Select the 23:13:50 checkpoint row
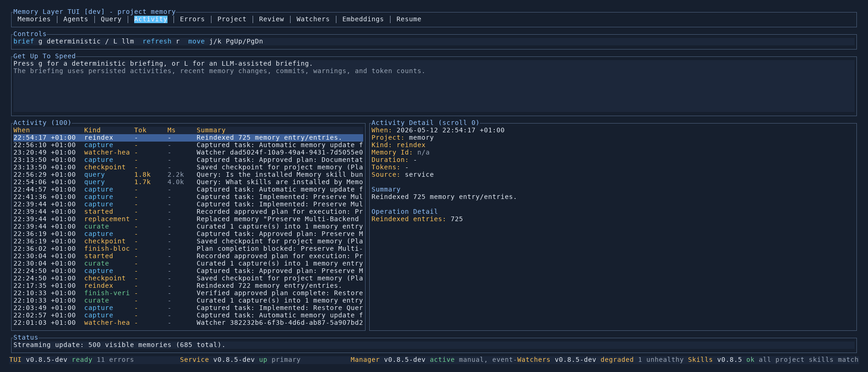Viewport: 868px width, 372px height. point(188,167)
